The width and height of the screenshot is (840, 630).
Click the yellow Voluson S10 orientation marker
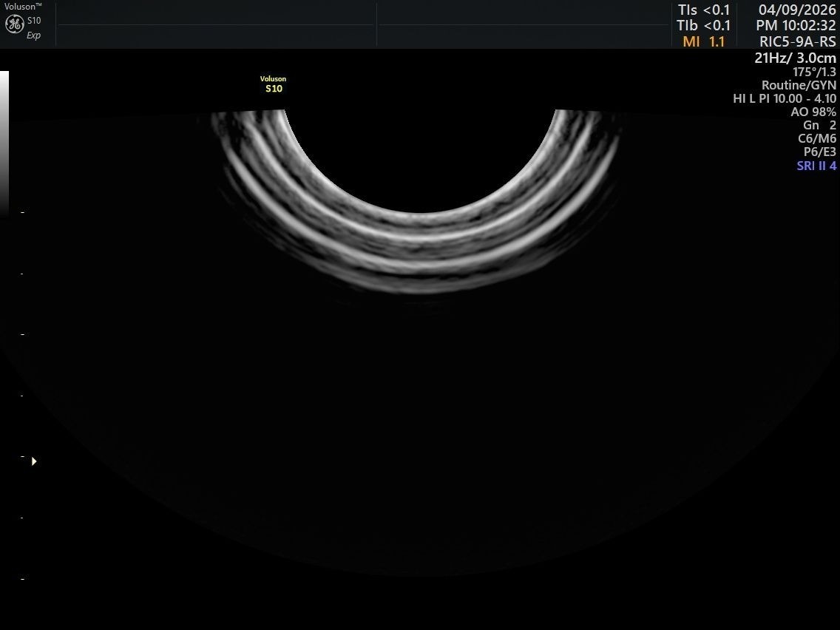[273, 84]
